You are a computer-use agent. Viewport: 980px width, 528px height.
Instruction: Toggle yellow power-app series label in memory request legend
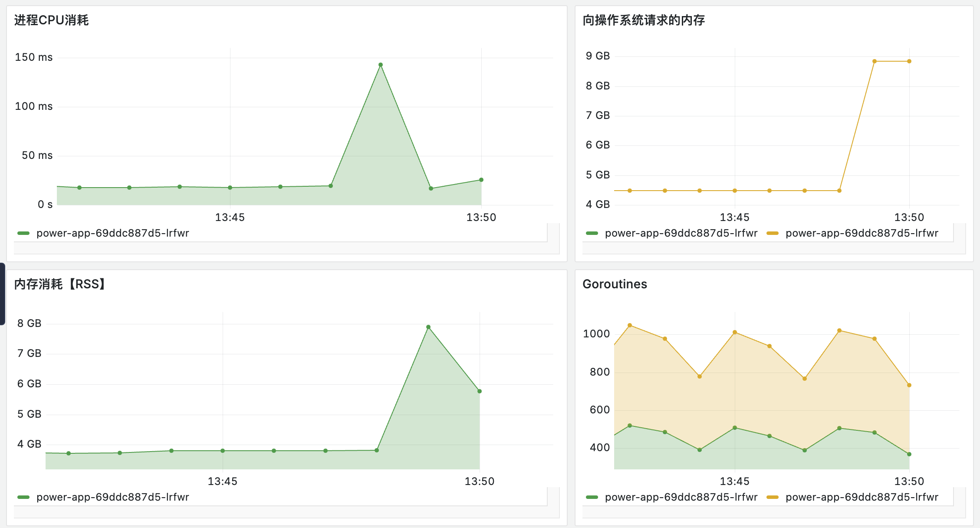pyautogui.click(x=862, y=233)
